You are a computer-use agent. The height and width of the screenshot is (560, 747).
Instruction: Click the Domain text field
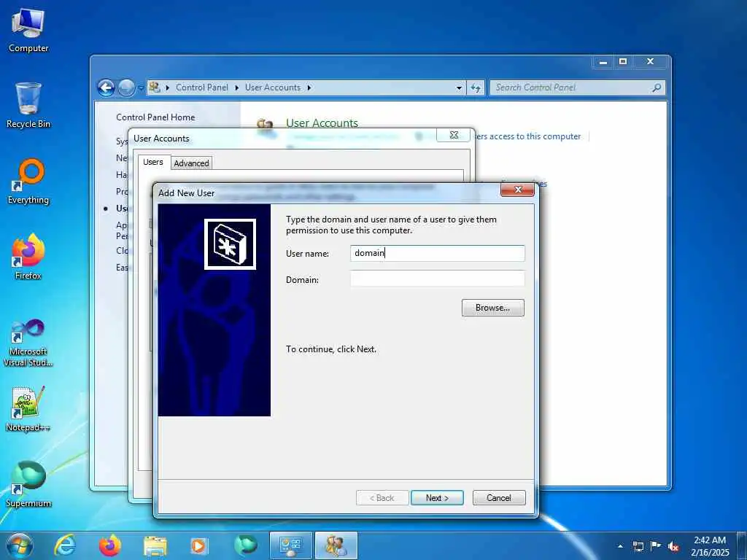click(x=438, y=279)
